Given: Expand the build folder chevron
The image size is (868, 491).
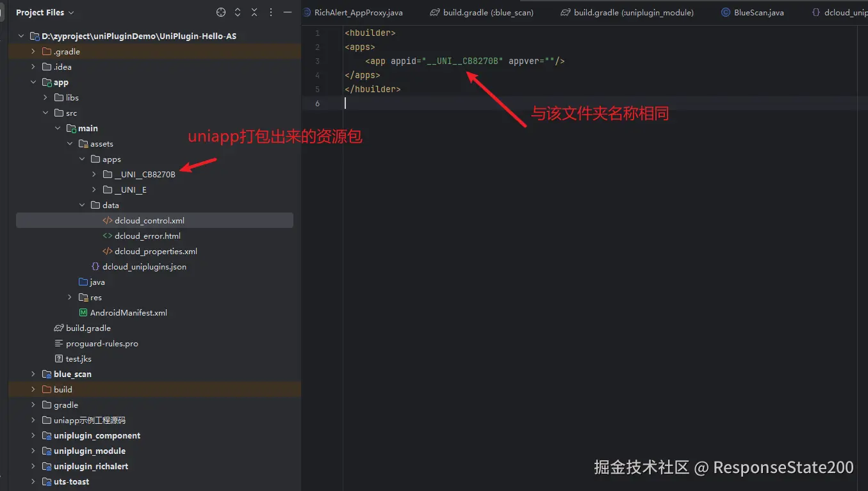Looking at the screenshot, I should click(x=33, y=389).
